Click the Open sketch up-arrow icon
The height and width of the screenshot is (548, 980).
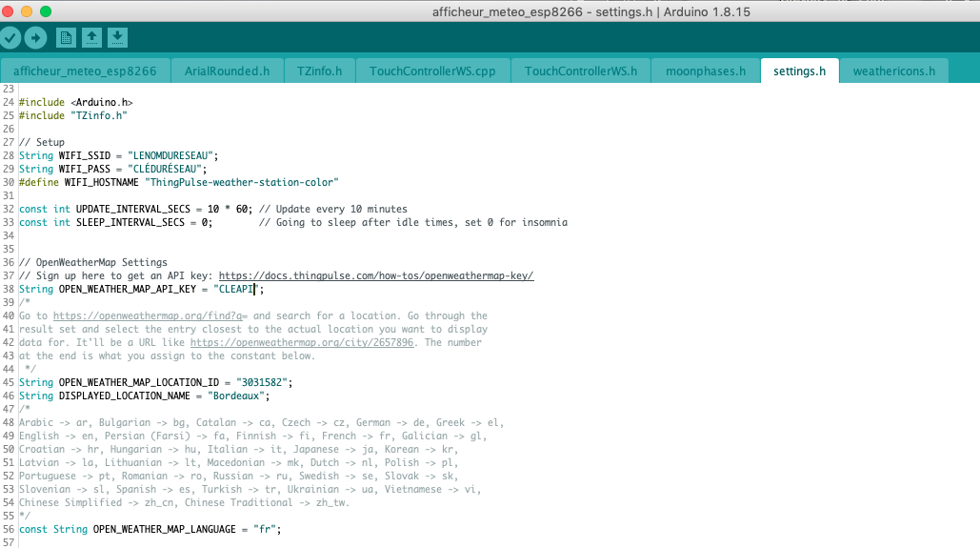click(91, 37)
